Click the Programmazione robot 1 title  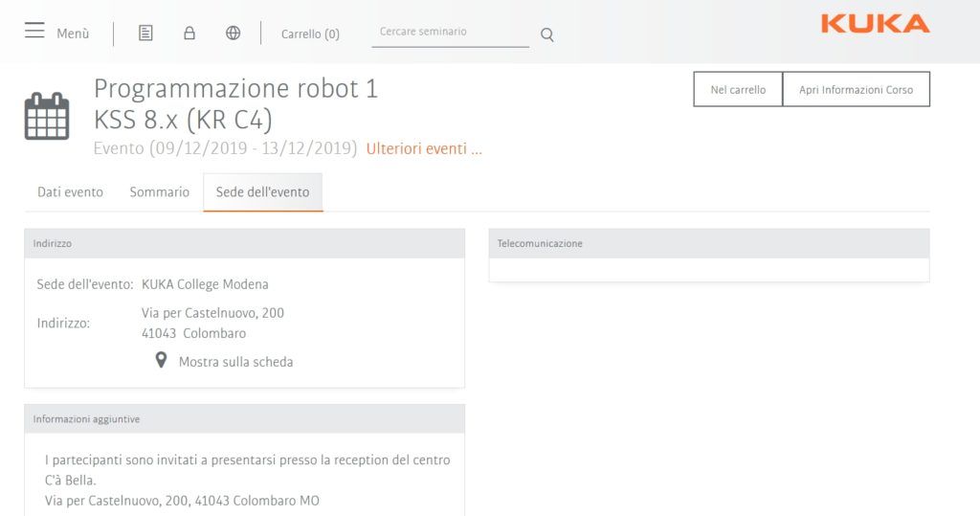[236, 89]
